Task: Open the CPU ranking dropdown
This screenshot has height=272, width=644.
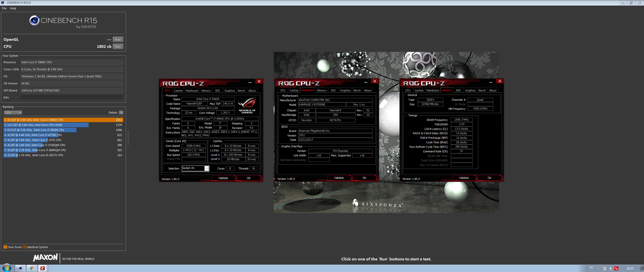Action: (13, 113)
